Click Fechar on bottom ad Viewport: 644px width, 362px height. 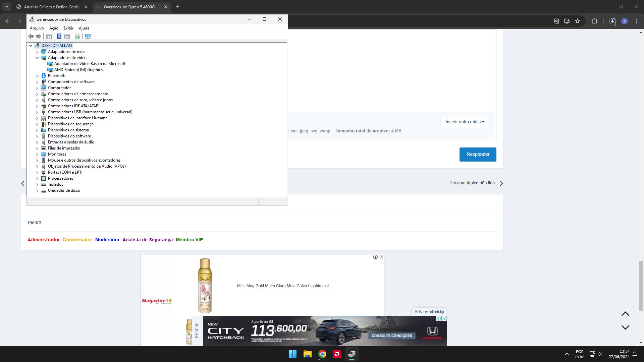coord(197,330)
